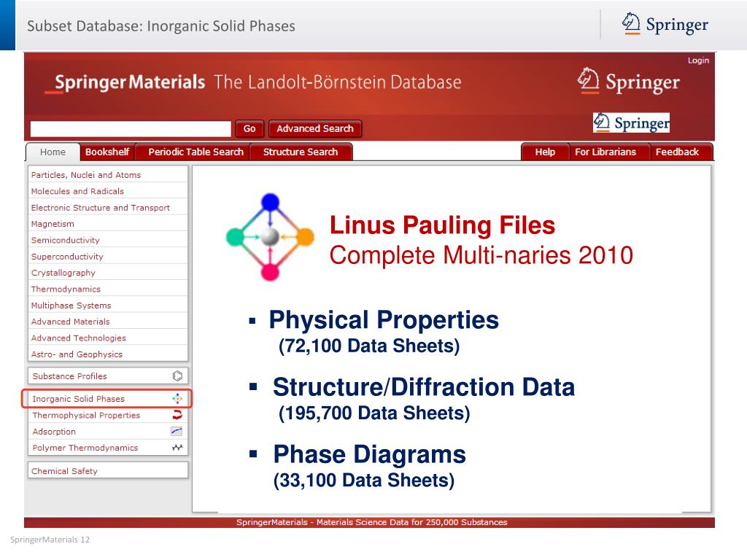Click the Linus Pauling Files colorful diamond logo

(x=270, y=237)
